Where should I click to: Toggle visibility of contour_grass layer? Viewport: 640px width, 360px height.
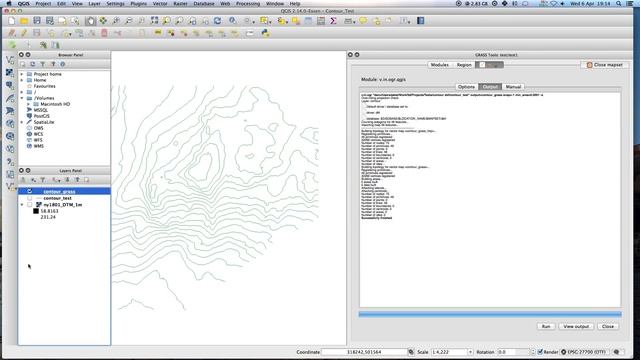click(x=29, y=191)
